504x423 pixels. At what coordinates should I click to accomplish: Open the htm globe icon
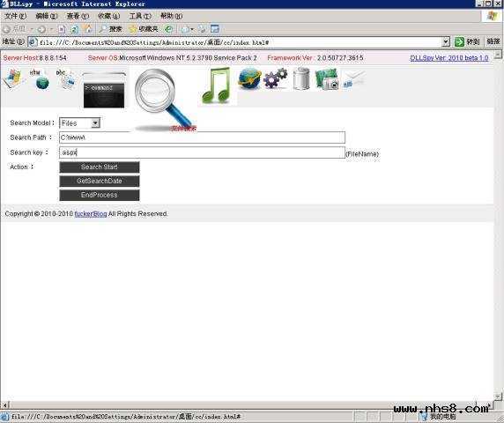pos(40,79)
